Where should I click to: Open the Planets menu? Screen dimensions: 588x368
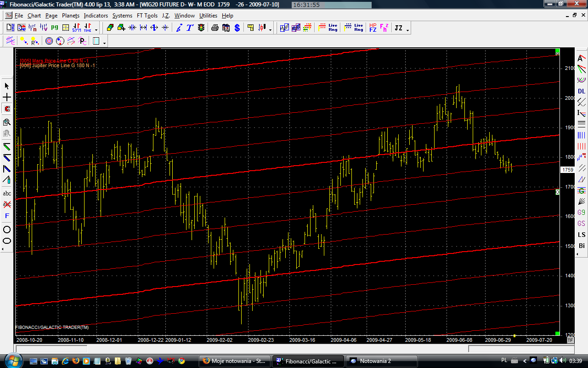point(70,16)
